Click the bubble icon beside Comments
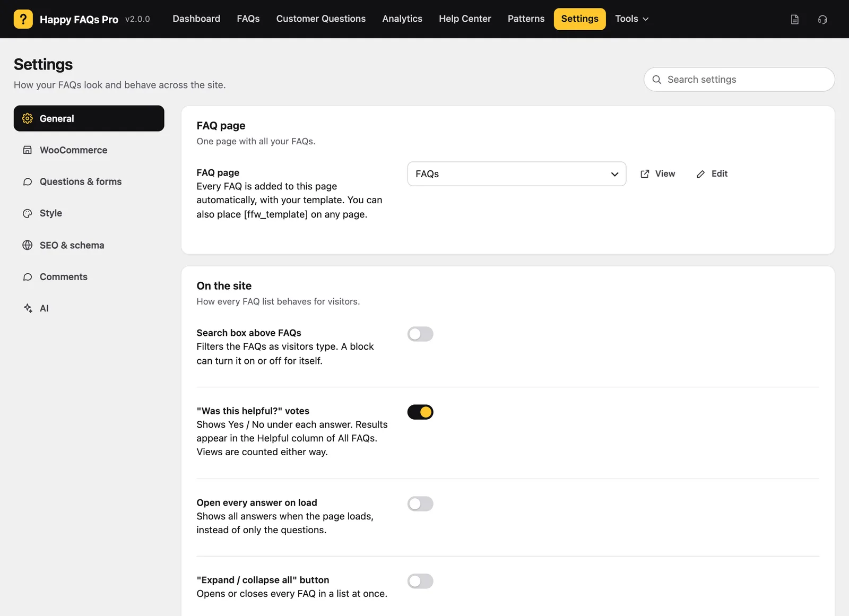 coord(28,277)
